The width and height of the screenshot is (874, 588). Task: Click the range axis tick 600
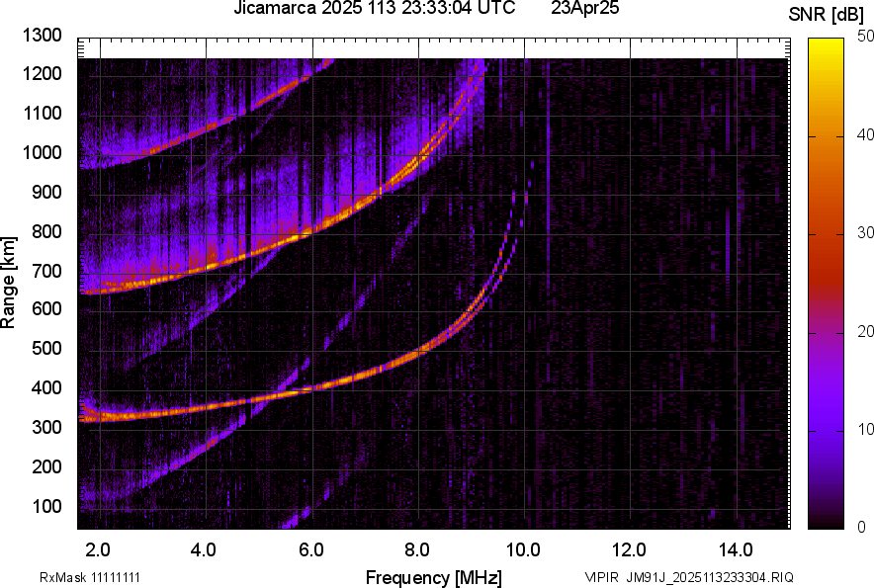46,308
